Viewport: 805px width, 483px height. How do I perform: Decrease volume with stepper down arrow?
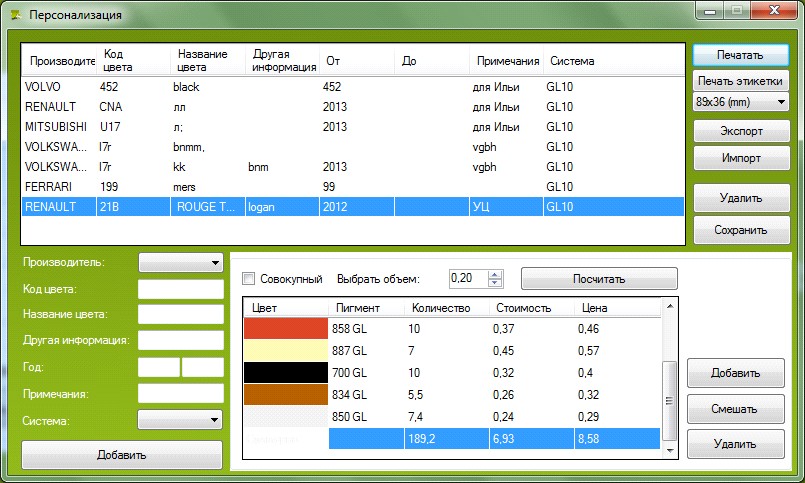click(x=494, y=283)
